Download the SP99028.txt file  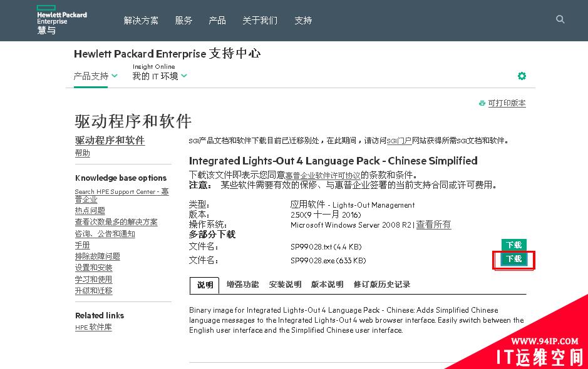coord(513,245)
